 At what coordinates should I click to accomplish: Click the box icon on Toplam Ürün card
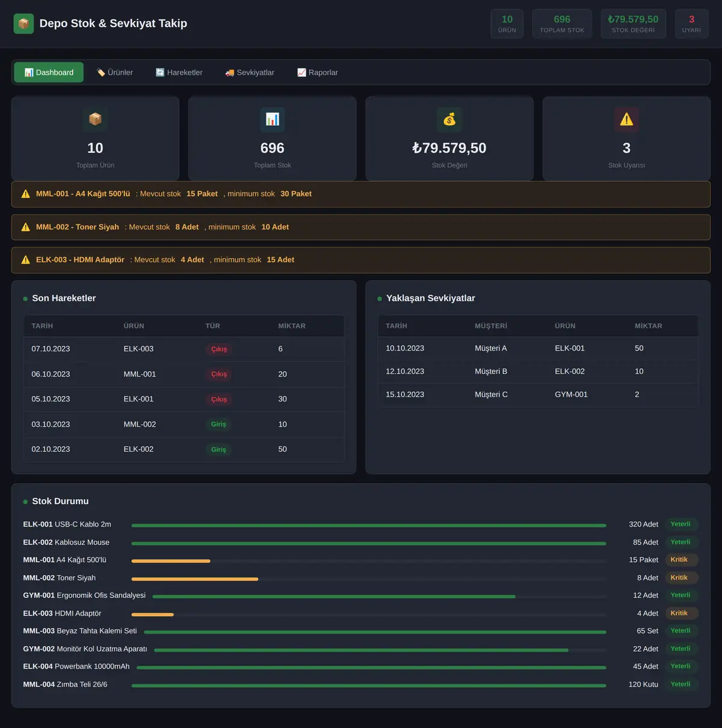coord(95,119)
